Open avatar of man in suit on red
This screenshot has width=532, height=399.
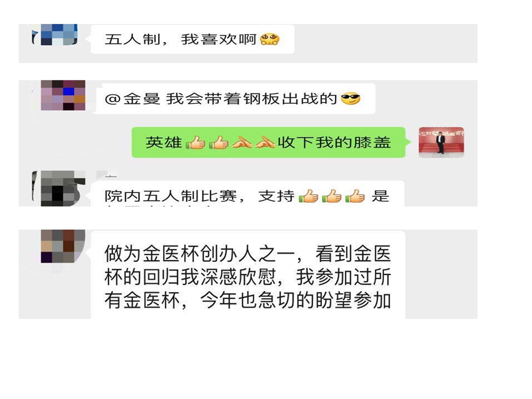[441, 143]
